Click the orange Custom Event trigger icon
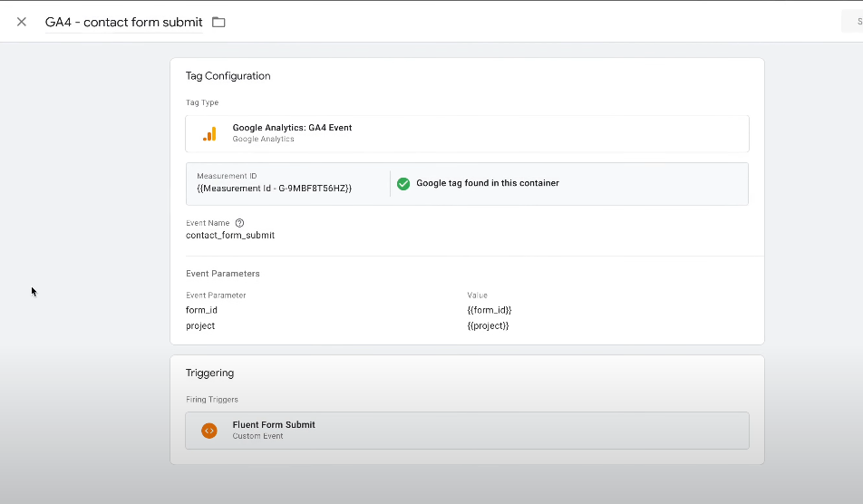Screen dimensions: 863x504 pyautogui.click(x=209, y=431)
